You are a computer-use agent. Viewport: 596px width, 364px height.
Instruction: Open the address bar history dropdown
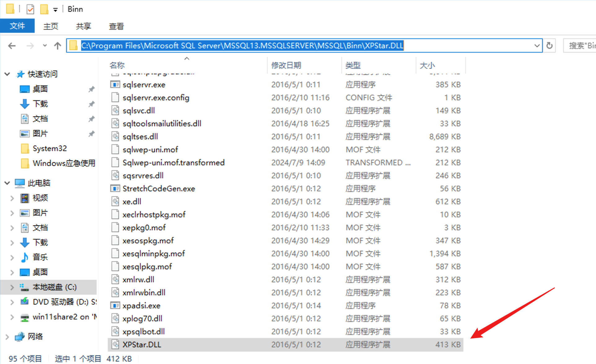pyautogui.click(x=537, y=46)
